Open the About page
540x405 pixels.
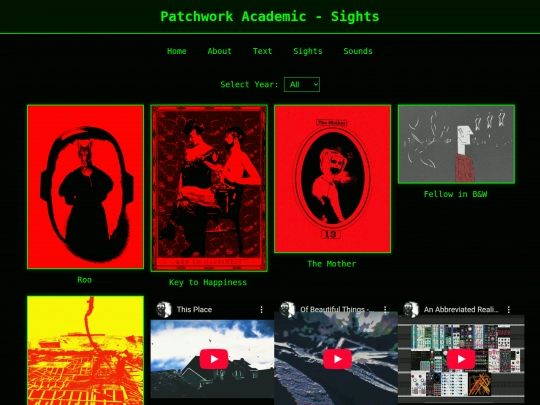pos(219,51)
